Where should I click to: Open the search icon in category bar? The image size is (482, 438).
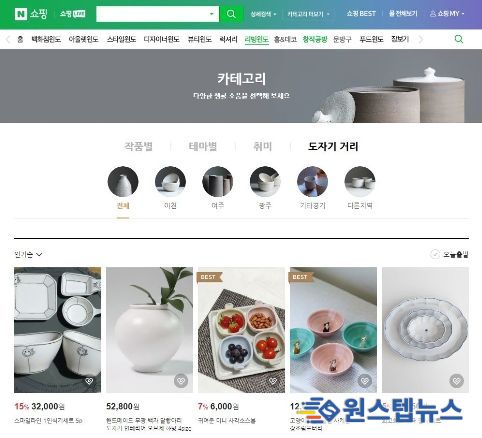459,39
